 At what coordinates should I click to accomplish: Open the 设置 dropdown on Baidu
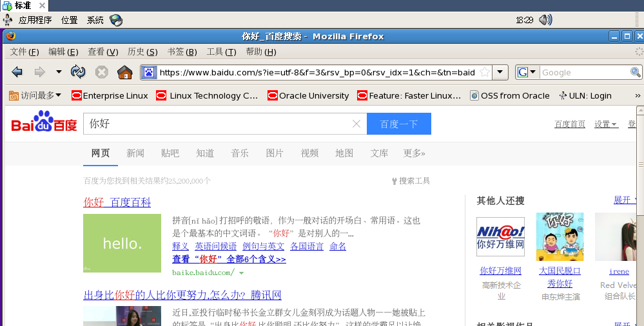(x=606, y=124)
